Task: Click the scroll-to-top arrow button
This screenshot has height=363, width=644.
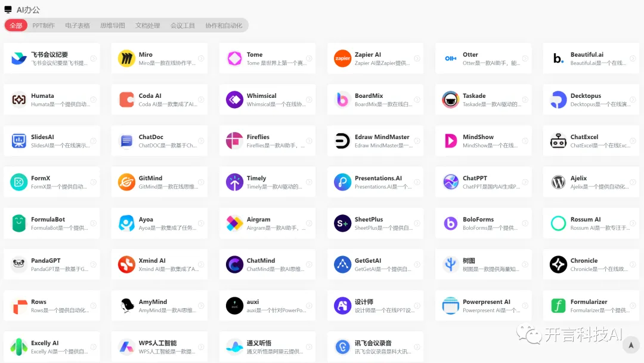Action: click(x=631, y=345)
